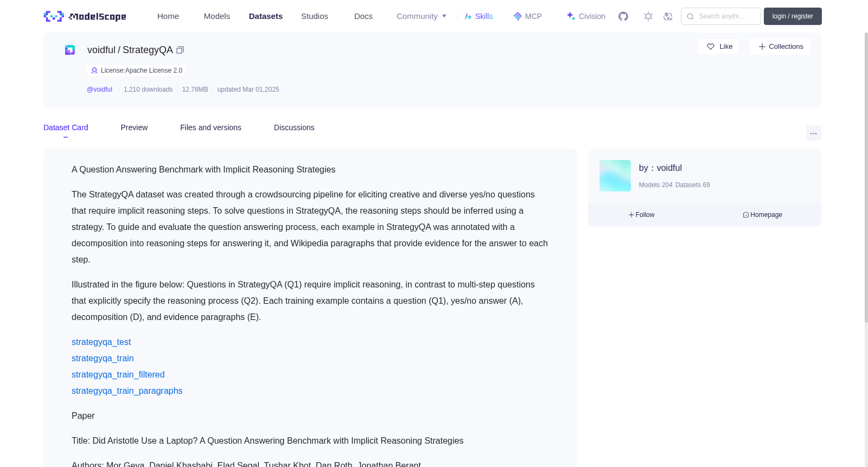868x467 pixels.
Task: Open the strategyqa_test link
Action: click(101, 342)
